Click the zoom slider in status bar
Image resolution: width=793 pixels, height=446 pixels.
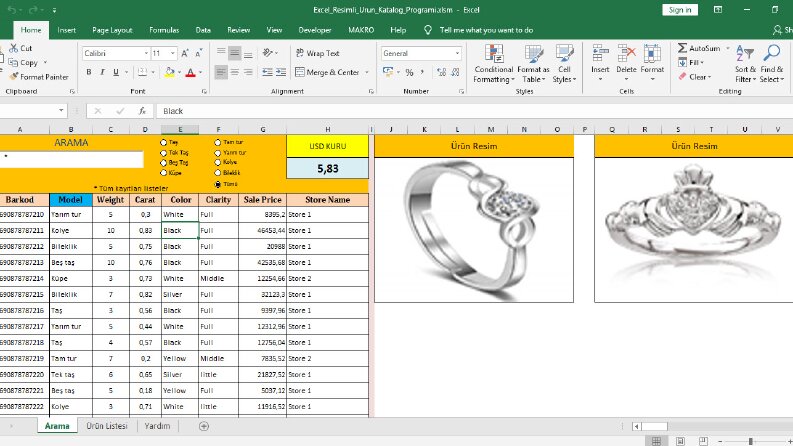coord(751,441)
